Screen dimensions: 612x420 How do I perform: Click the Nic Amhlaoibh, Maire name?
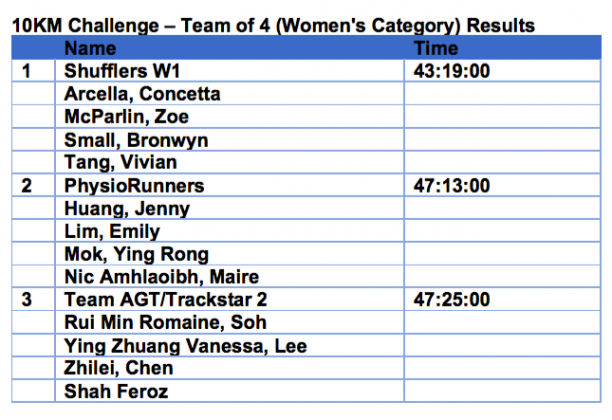click(x=162, y=278)
